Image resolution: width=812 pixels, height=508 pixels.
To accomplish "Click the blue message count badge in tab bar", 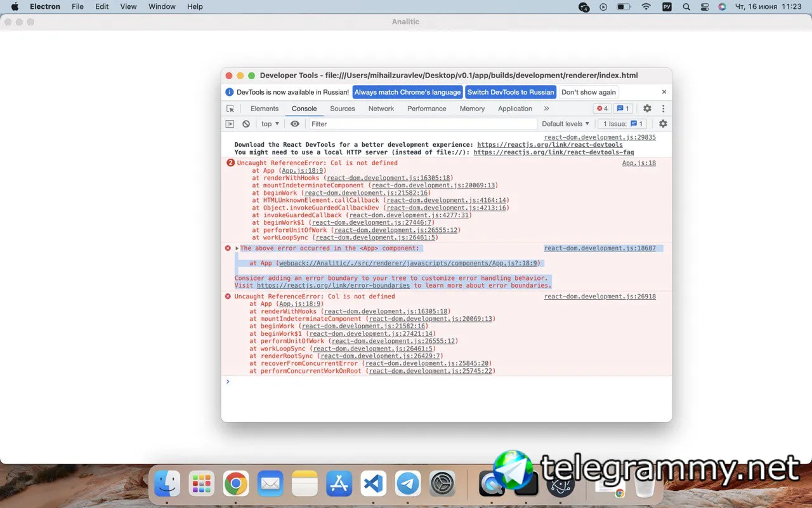I will pyautogui.click(x=623, y=109).
